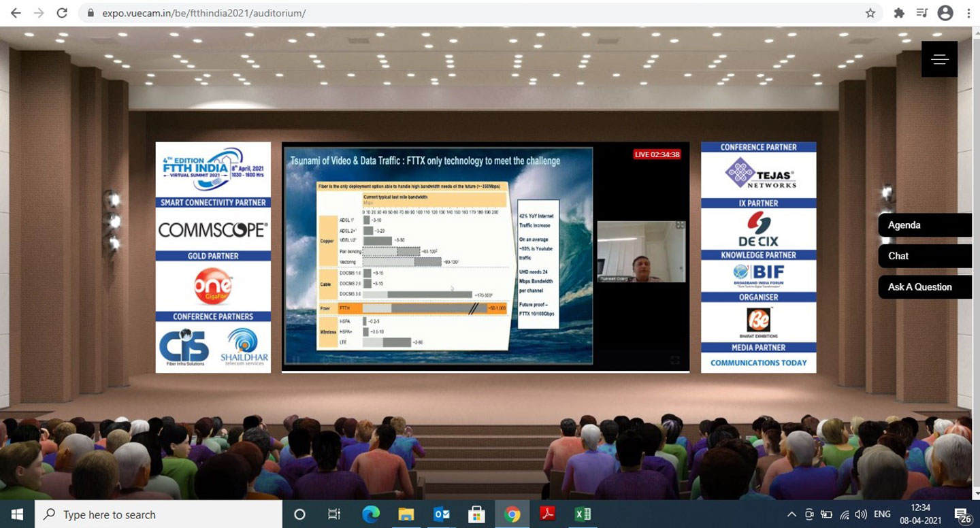Open Chrome media control icon
The height and width of the screenshot is (528, 980).
[x=922, y=13]
